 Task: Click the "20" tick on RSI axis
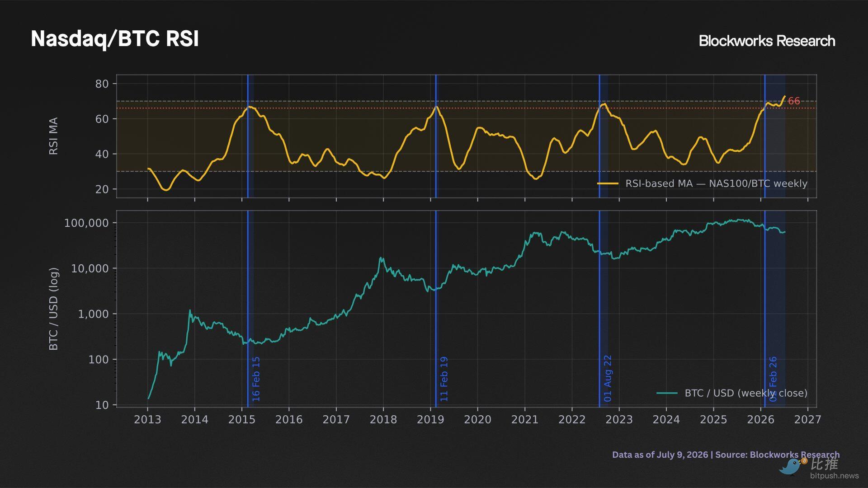(102, 189)
